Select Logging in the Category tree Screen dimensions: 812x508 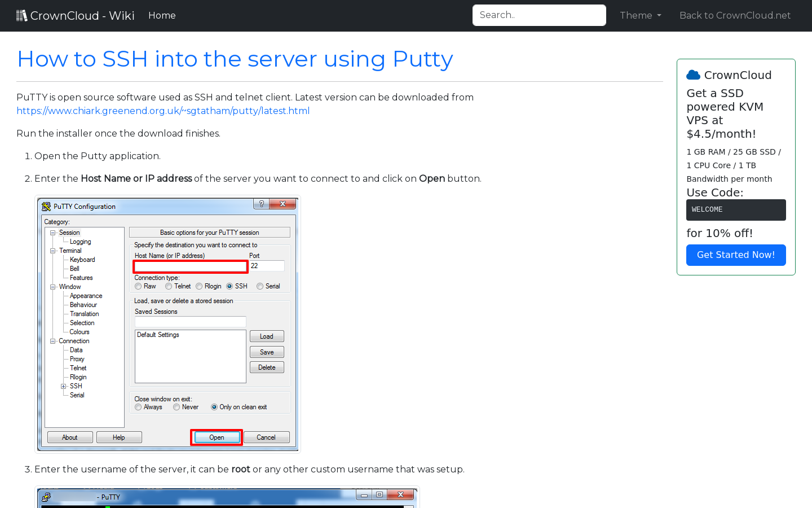point(80,242)
